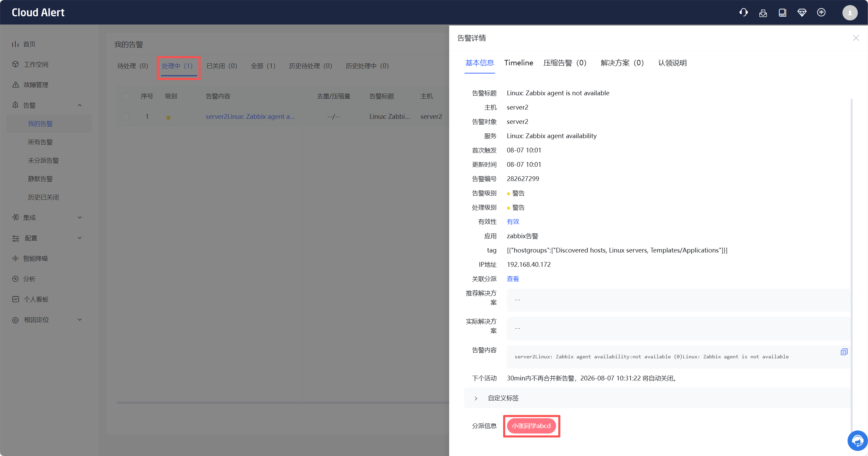This screenshot has width=868, height=456.
Task: Expand the 自定义标签 section
Action: pyautogui.click(x=657, y=398)
